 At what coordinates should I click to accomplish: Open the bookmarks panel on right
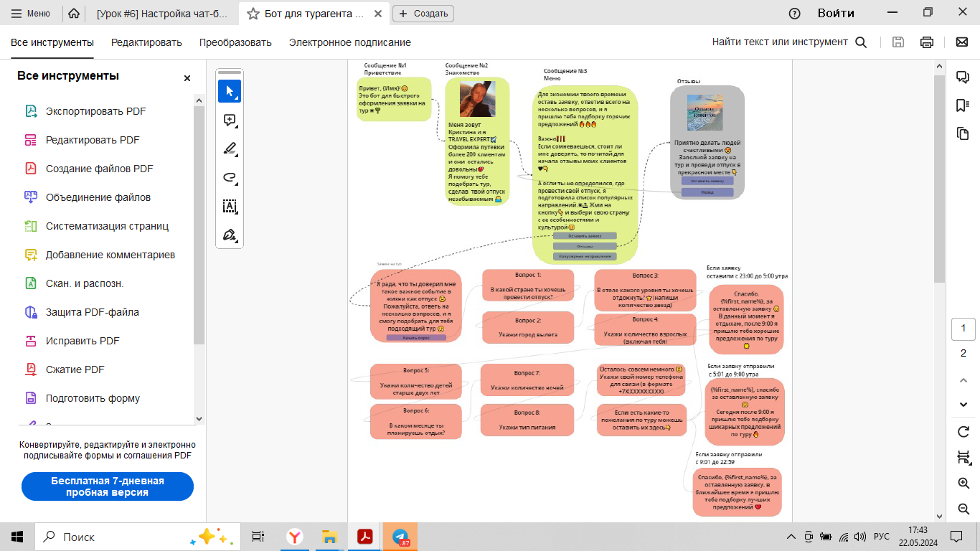(963, 105)
